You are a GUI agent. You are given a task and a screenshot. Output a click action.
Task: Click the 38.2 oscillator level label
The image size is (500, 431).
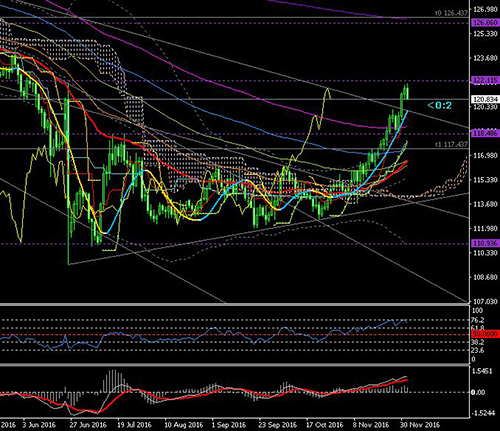(478, 342)
